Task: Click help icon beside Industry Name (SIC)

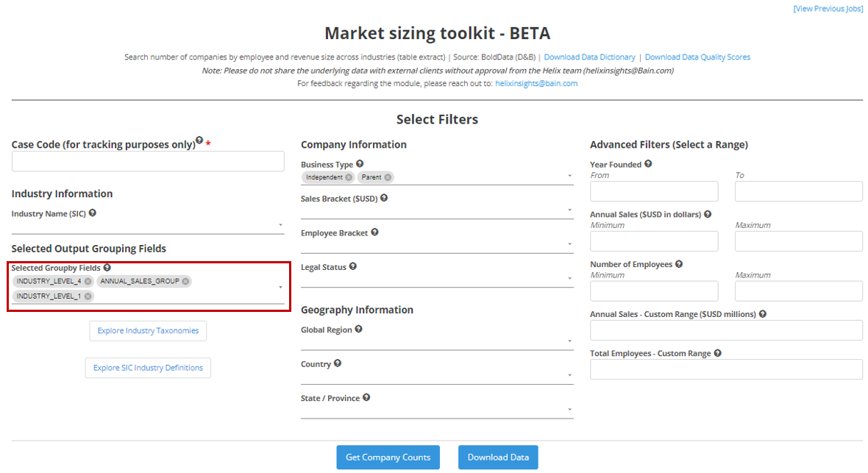Action: point(93,213)
